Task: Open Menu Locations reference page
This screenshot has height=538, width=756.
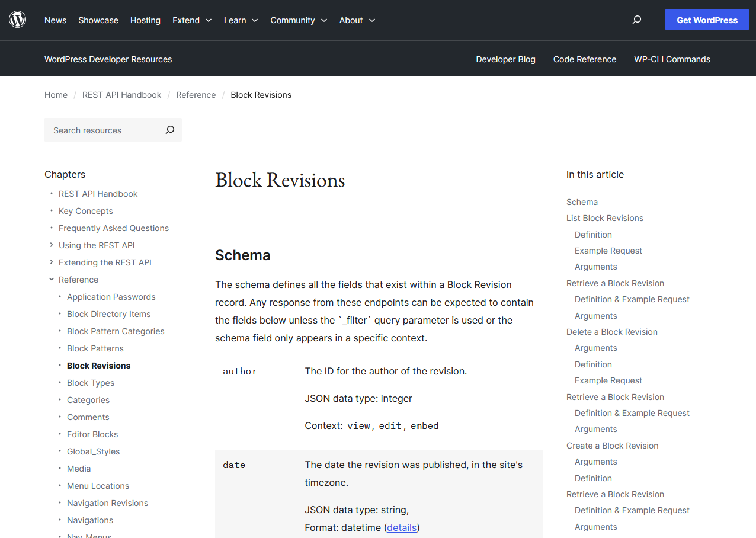Action: (x=98, y=486)
